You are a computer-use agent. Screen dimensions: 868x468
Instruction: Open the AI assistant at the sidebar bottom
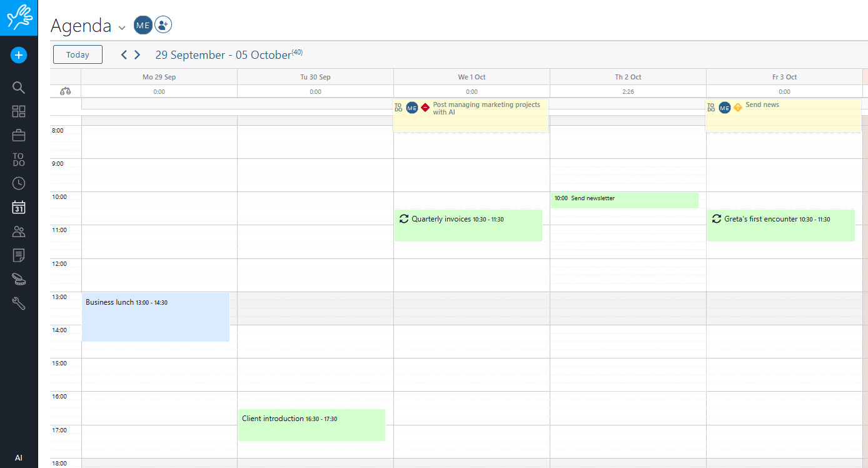18,457
